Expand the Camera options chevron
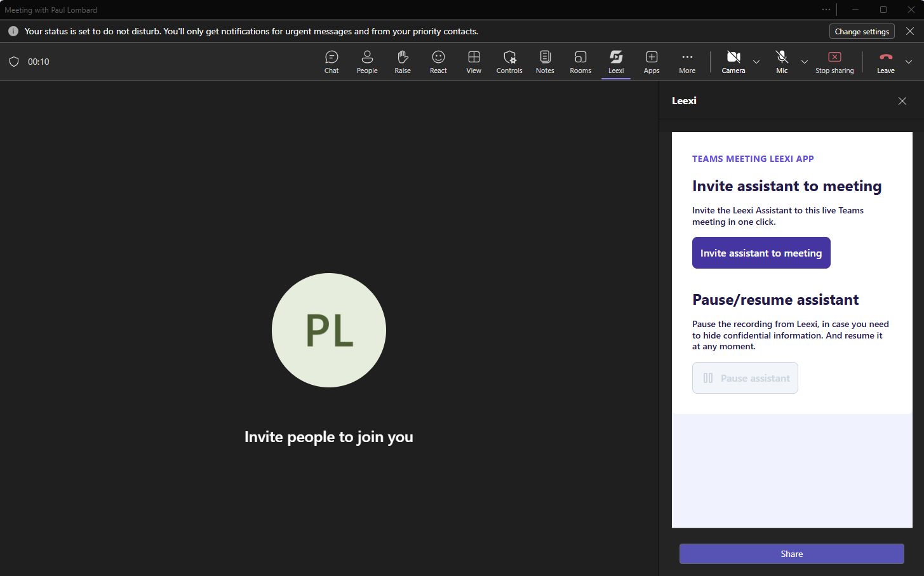 point(756,62)
